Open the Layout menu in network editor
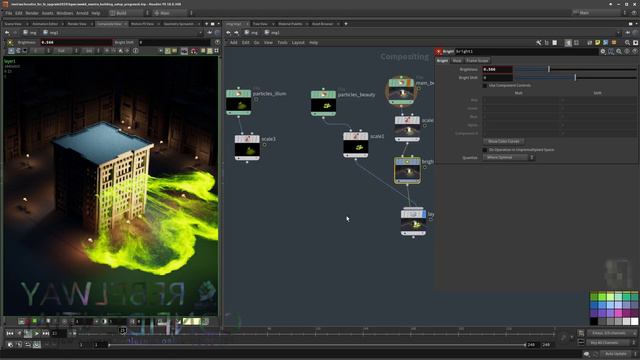The height and width of the screenshot is (360, 640). 298,42
